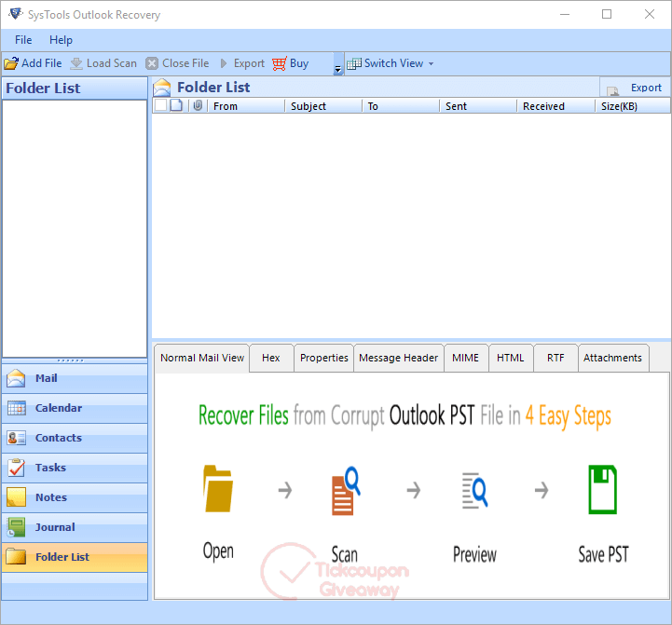
Task: Open the Contacts card icon in the sidebar
Action: tap(17, 438)
